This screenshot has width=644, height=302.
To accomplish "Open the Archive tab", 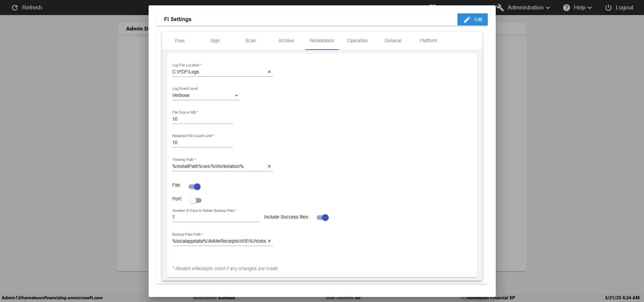I will (286, 41).
